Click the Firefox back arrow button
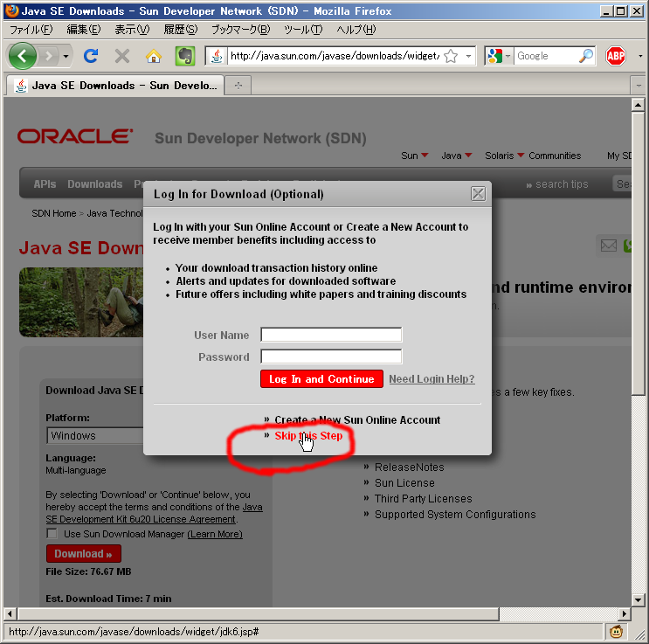The image size is (649, 644). pyautogui.click(x=23, y=56)
